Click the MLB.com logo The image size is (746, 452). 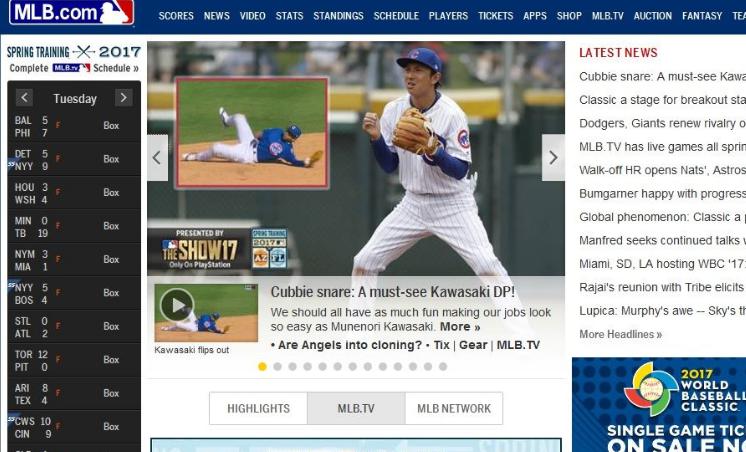[x=71, y=11]
